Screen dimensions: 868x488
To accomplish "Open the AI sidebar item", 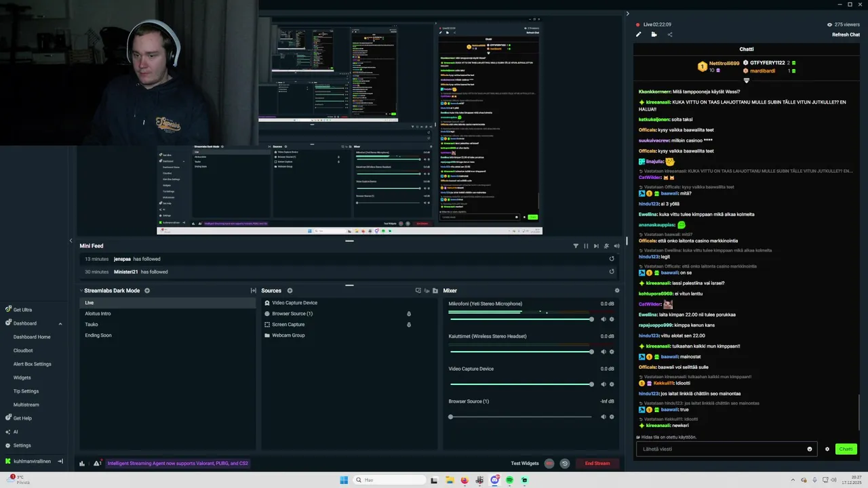I will coord(12,432).
